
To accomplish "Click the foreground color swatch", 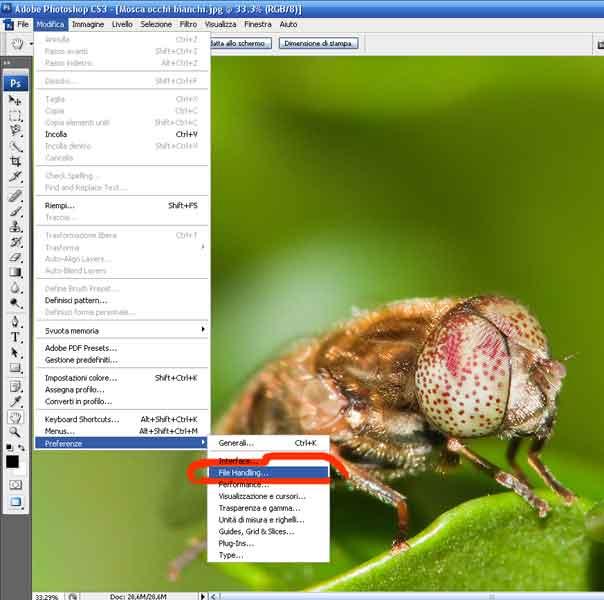I will [12, 461].
